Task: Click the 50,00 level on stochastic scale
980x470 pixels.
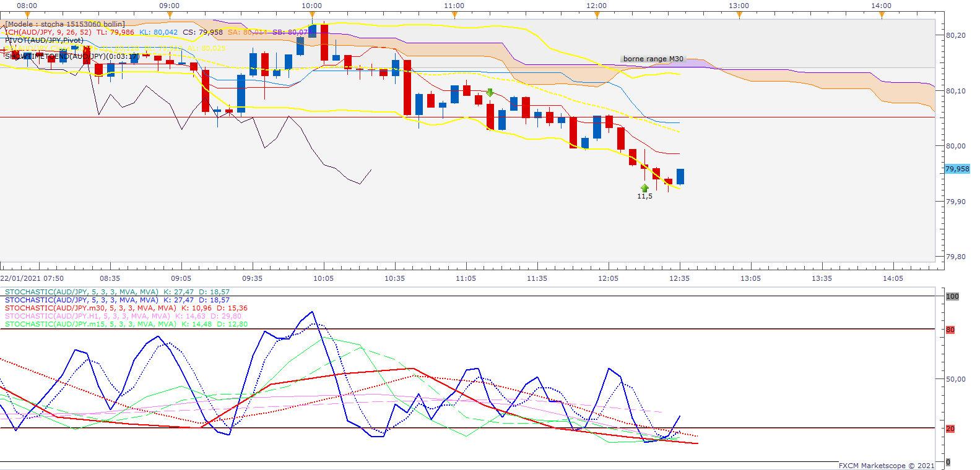Action: click(956, 379)
